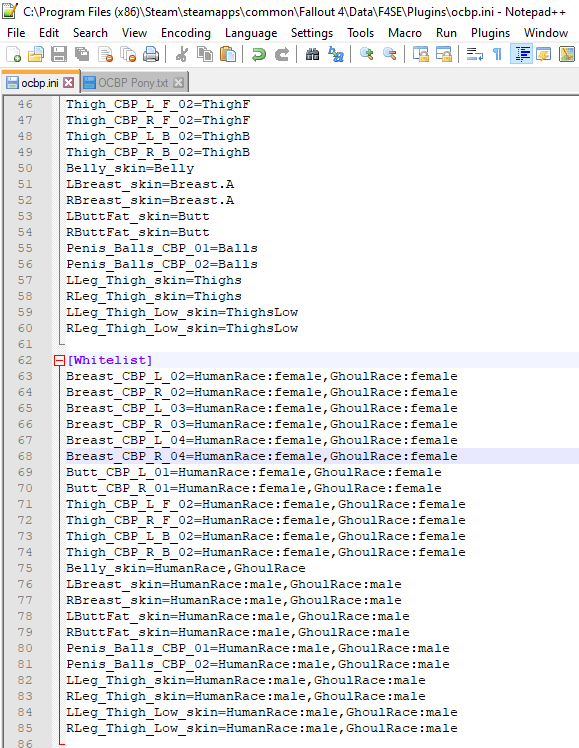Open the Search menu

[90, 33]
